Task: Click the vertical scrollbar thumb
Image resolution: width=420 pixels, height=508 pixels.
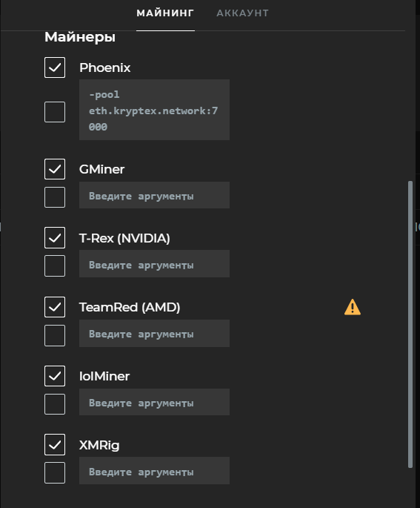Action: [410, 324]
